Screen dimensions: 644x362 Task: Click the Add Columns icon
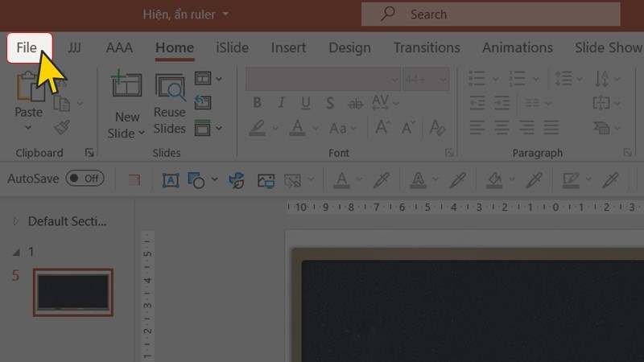(532, 103)
